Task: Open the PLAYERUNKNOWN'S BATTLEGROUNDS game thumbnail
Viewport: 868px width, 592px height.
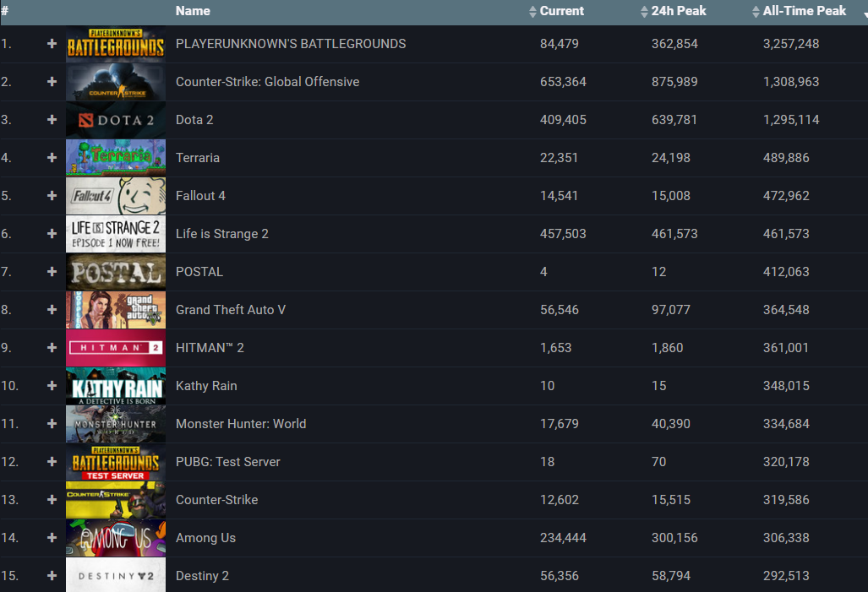Action: (x=116, y=44)
